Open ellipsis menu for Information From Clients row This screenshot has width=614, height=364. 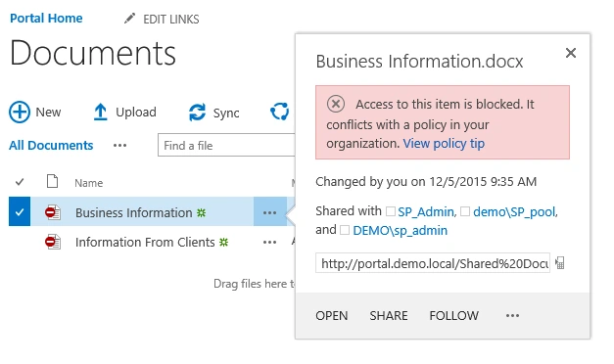coord(270,243)
